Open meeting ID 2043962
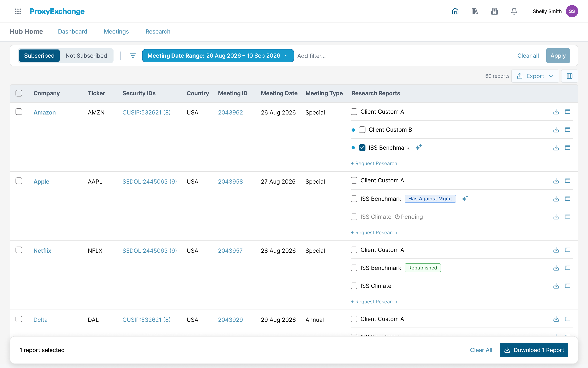The width and height of the screenshot is (588, 368). point(230,112)
